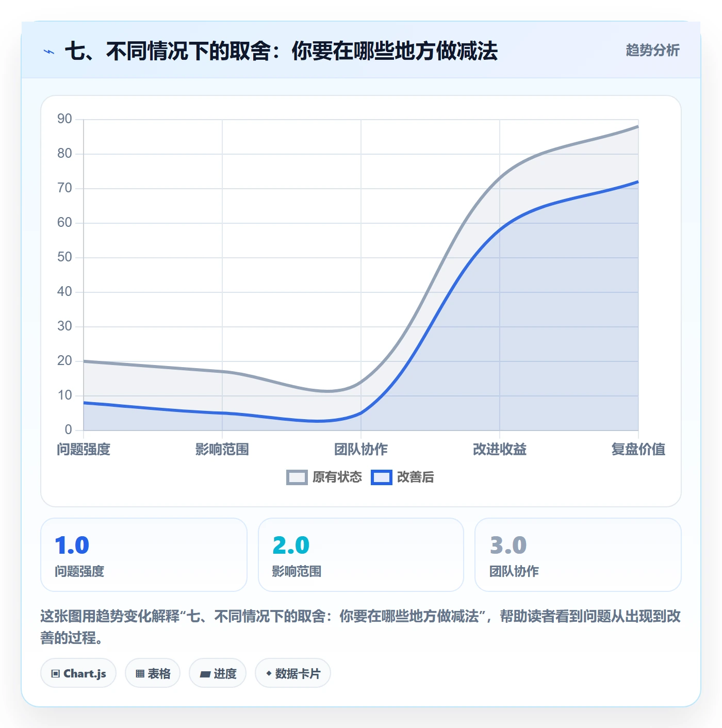Select the Chart.js tag chip

(x=78, y=673)
